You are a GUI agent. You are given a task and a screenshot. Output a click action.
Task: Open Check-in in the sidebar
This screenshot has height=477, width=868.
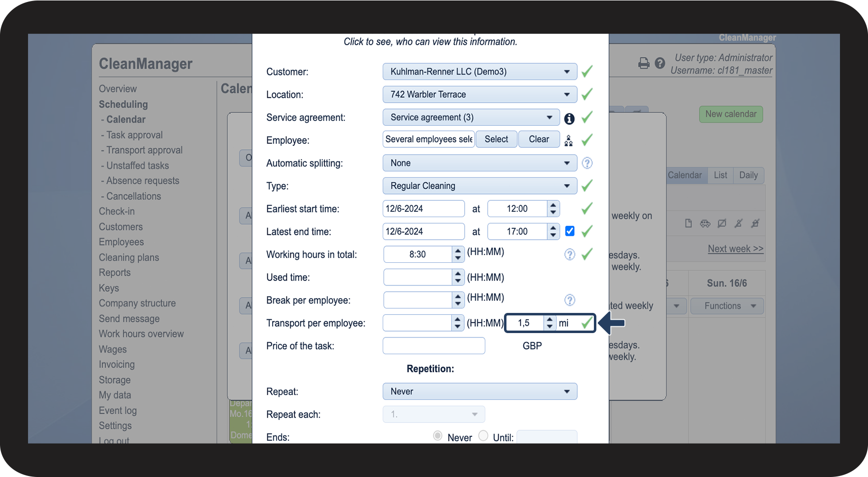[x=116, y=211]
